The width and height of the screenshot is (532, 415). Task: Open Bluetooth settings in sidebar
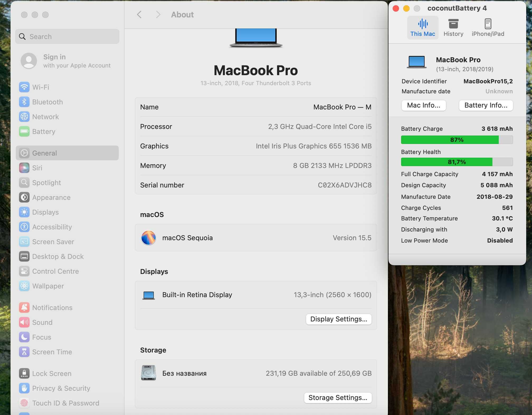(x=67, y=102)
